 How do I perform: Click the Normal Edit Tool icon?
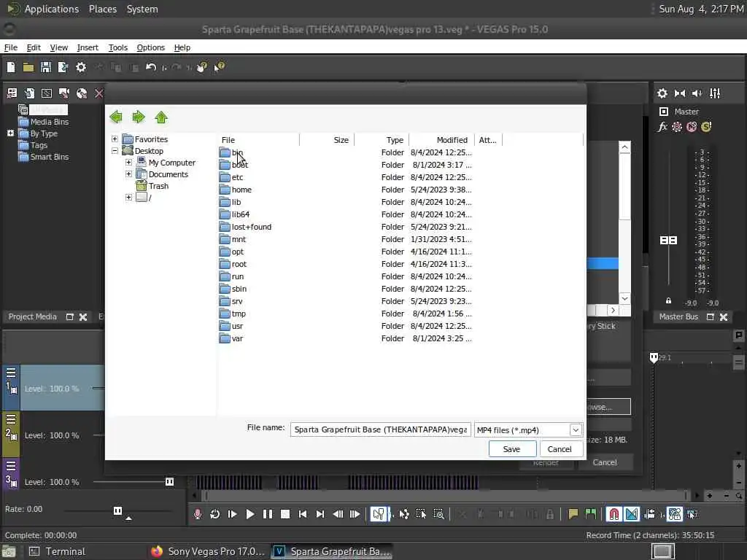[379, 514]
